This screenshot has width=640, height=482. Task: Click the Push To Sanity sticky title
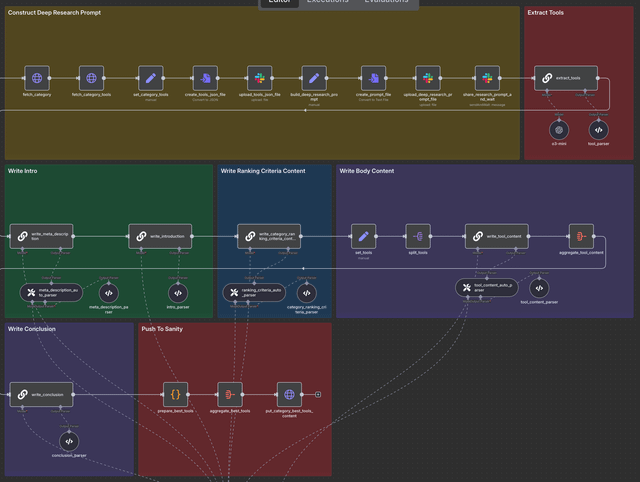(x=162, y=329)
